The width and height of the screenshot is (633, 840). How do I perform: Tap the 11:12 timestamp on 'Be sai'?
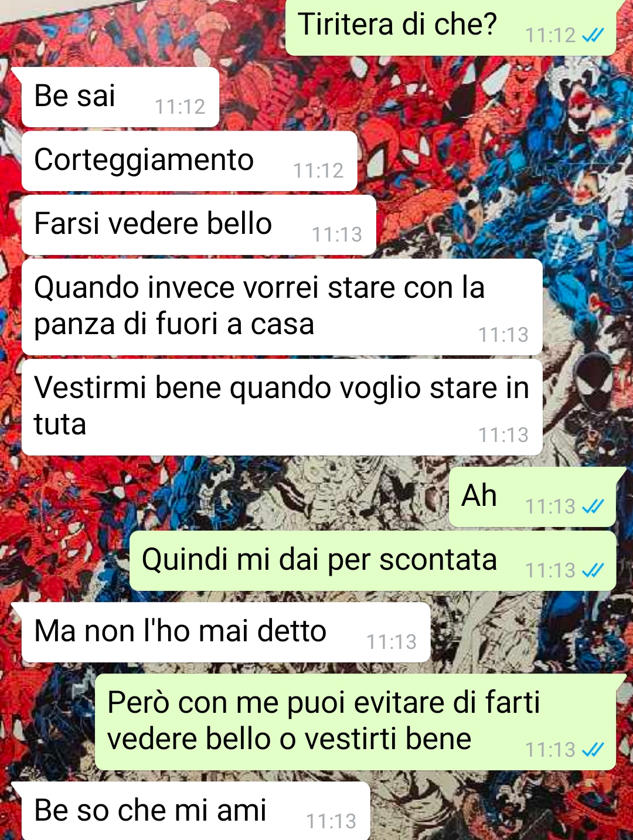click(x=180, y=107)
